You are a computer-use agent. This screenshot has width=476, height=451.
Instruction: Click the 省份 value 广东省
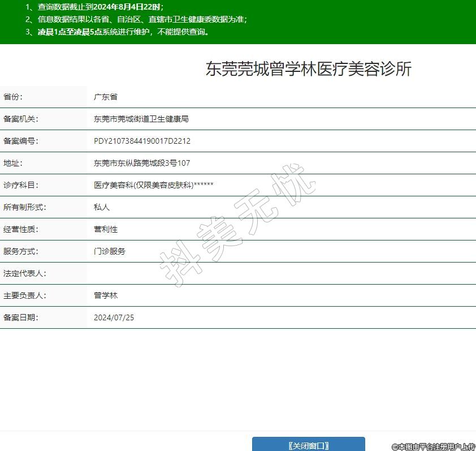(106, 97)
